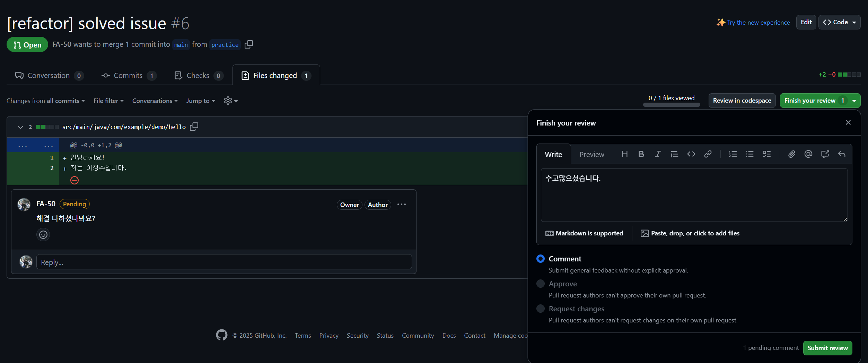Click the files viewed progress bar
The image size is (868, 363).
[x=672, y=105]
